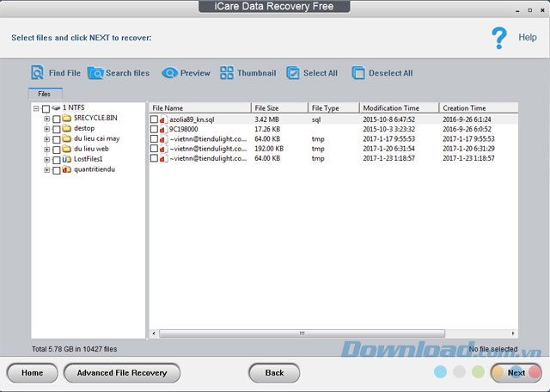Select the Files tab
The image size is (550, 392).
point(44,94)
